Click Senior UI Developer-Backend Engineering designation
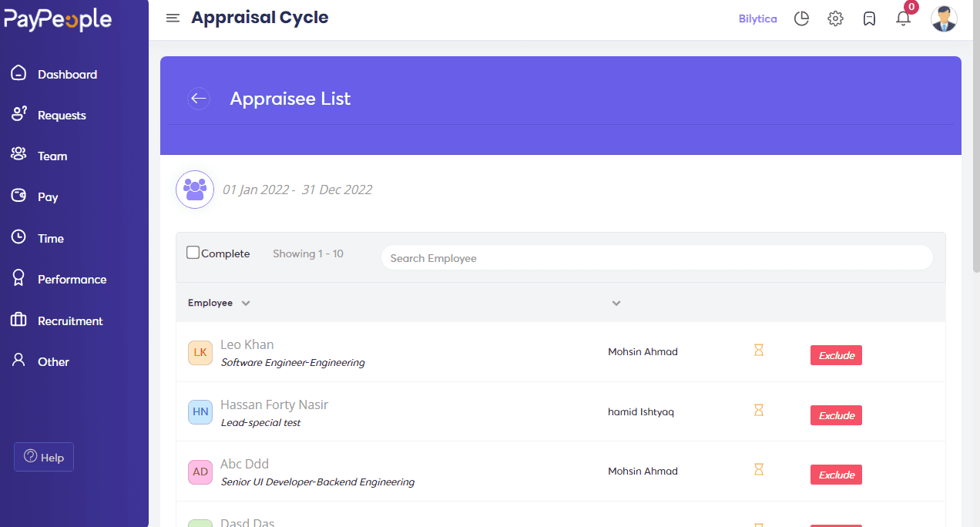The height and width of the screenshot is (527, 980). (x=317, y=482)
